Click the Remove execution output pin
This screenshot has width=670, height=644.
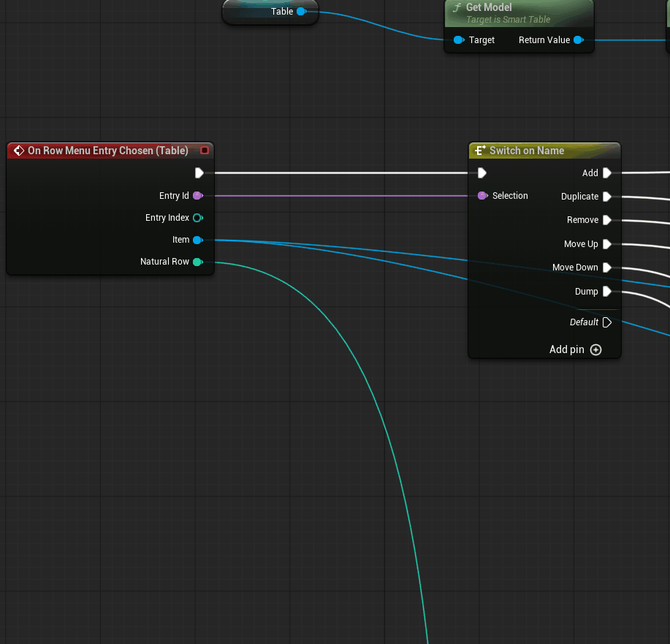[607, 220]
